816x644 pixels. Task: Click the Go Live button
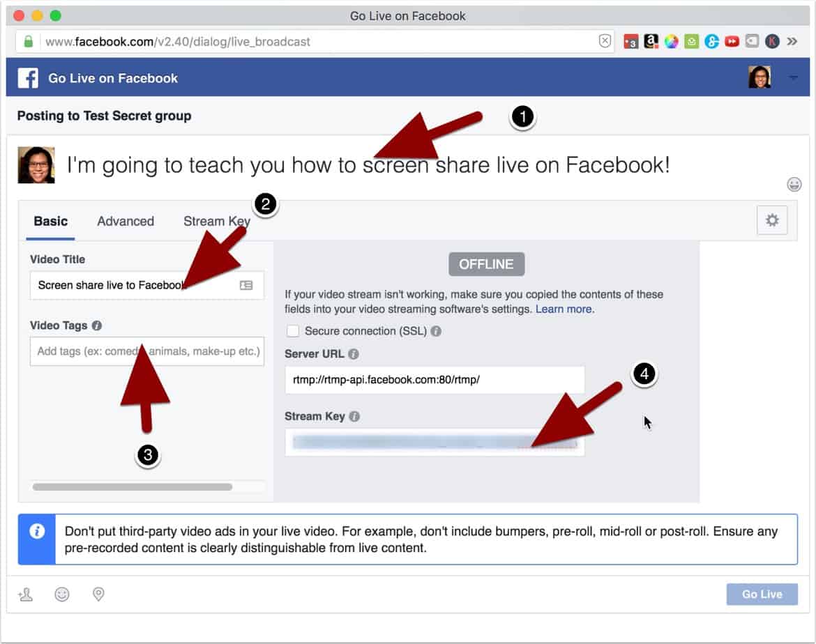point(762,594)
